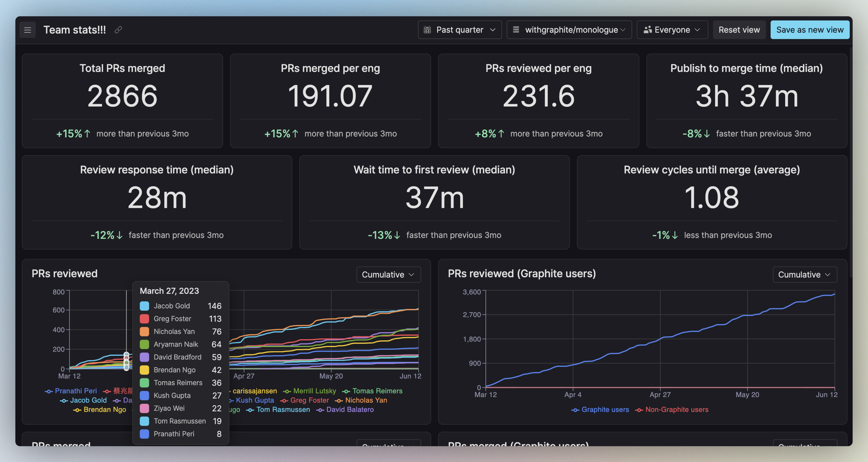868x462 pixels.
Task: Change Cumulative mode on PRs reviewed chart
Action: pyautogui.click(x=389, y=275)
